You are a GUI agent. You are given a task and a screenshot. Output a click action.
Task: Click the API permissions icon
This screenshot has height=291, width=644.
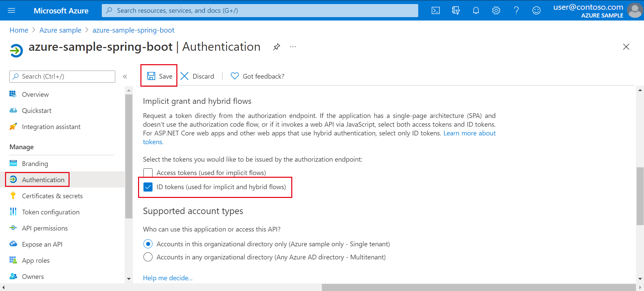13,228
